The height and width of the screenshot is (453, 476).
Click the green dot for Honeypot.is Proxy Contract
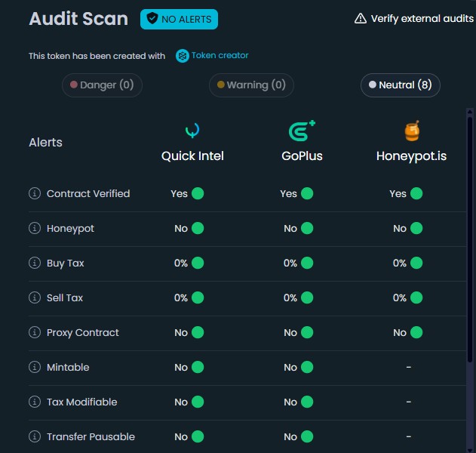[x=416, y=332]
